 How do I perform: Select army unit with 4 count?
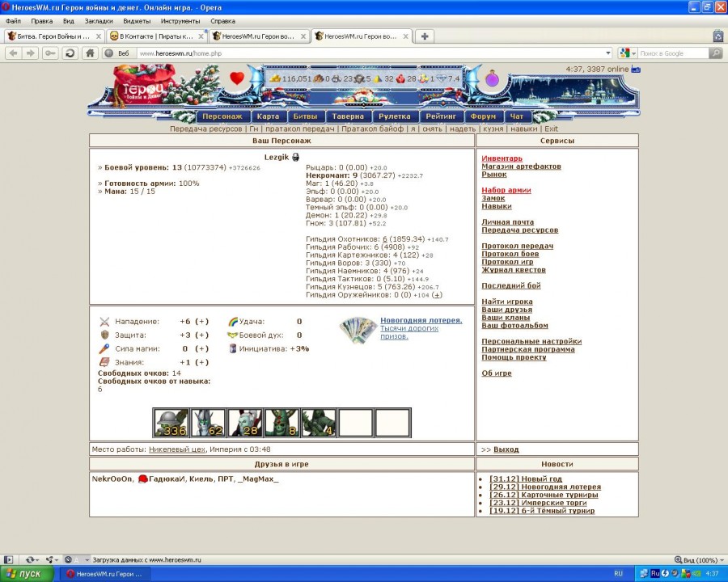coord(319,422)
